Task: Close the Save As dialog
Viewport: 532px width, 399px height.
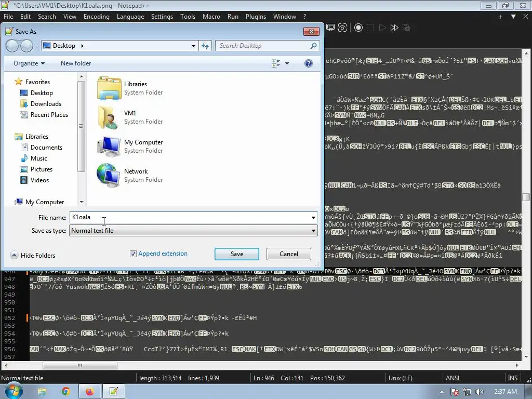Action: tap(311, 32)
